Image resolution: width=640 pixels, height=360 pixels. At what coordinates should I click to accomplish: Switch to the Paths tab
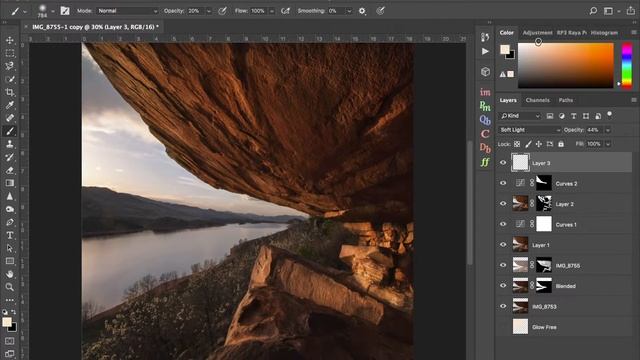point(566,100)
